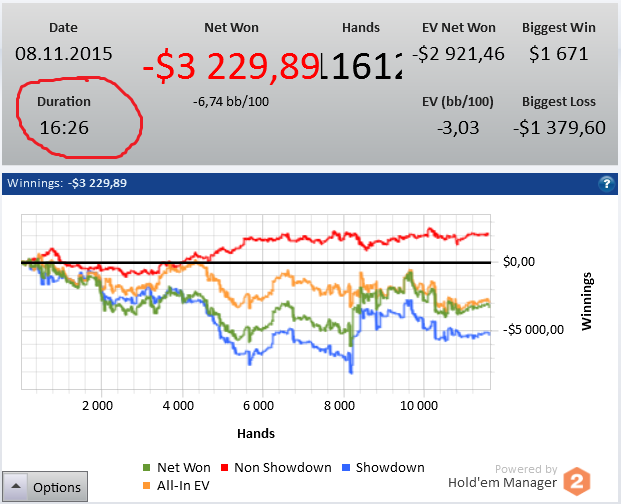Click the Options button label
Screen dimensions: 621x504
tap(57, 487)
